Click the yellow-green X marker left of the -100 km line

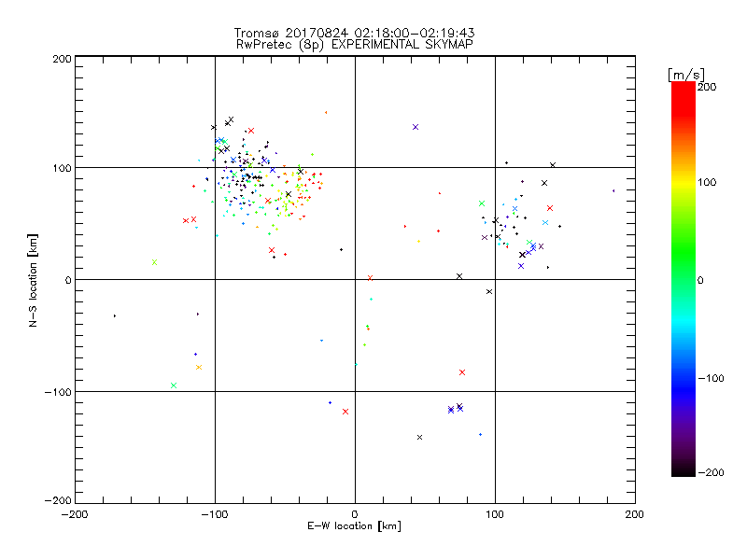[154, 262]
